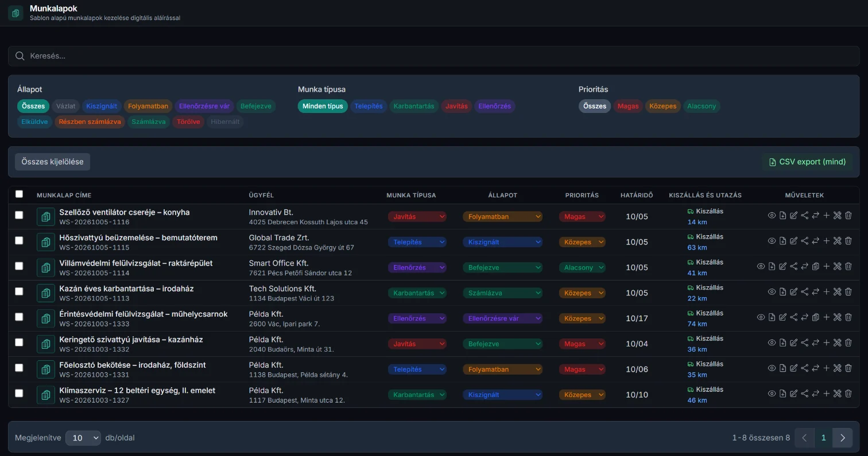
Task: Click the wrench tools icon for Hőszivattyú beüzemelése
Action: click(837, 241)
